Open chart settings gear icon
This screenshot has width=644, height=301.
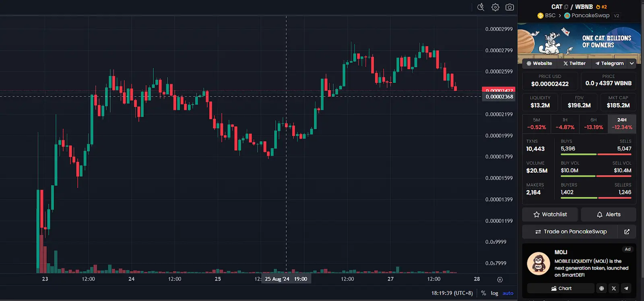(x=495, y=7)
